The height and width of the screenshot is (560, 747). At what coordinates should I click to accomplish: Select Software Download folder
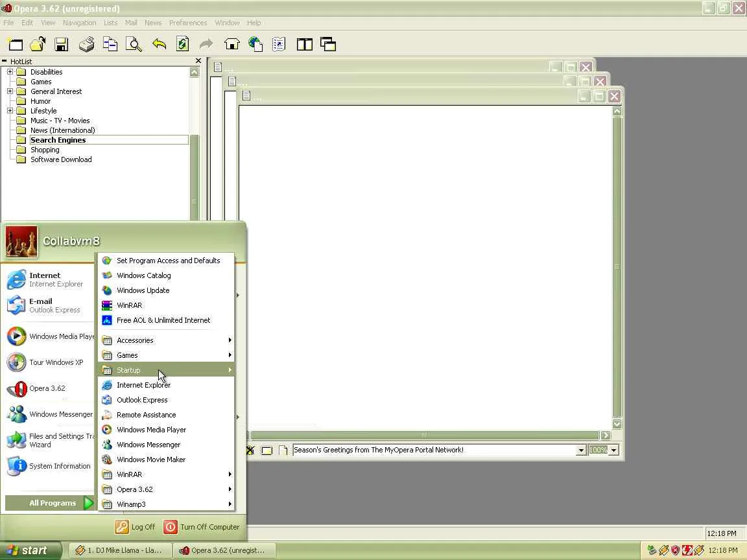coord(61,159)
